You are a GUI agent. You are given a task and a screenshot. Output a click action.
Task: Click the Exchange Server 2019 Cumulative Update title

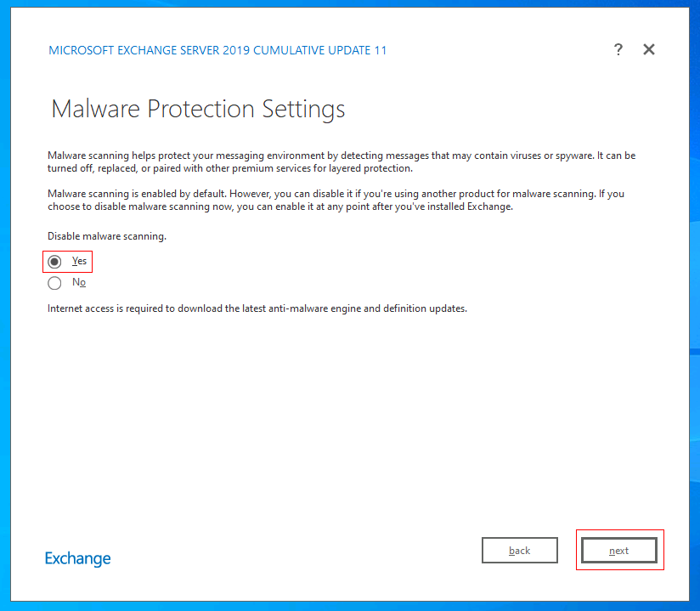point(217,50)
